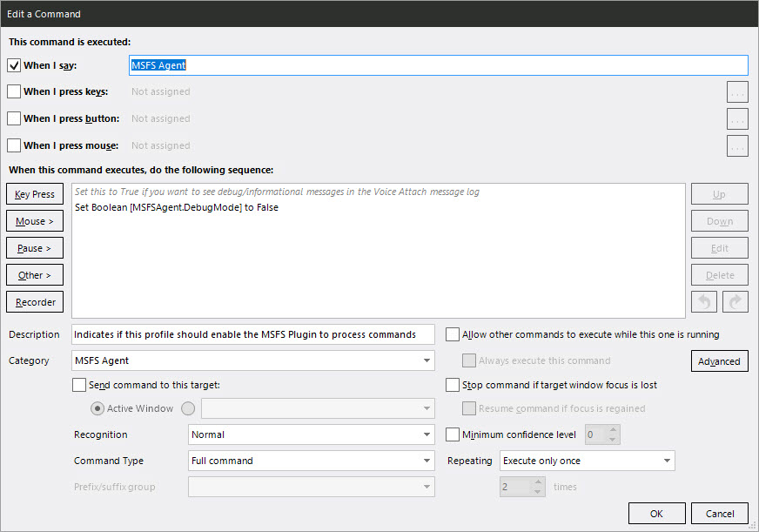Open the Category dropdown showing MSFS Agent

253,360
